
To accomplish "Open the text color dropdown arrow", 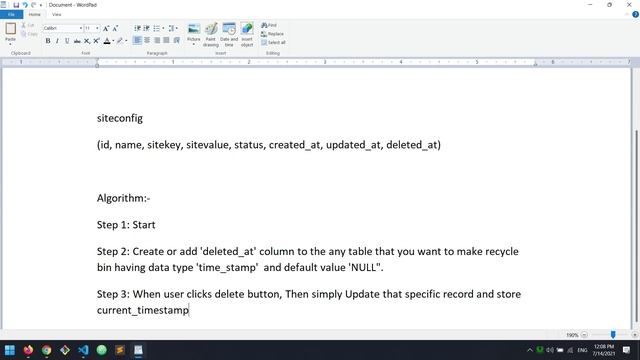I will [113, 41].
